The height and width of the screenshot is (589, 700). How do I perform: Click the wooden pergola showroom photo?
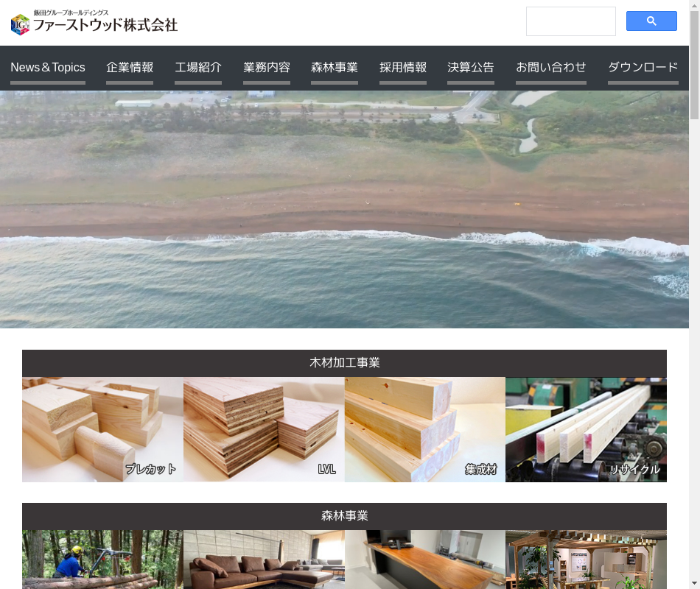pos(586,560)
